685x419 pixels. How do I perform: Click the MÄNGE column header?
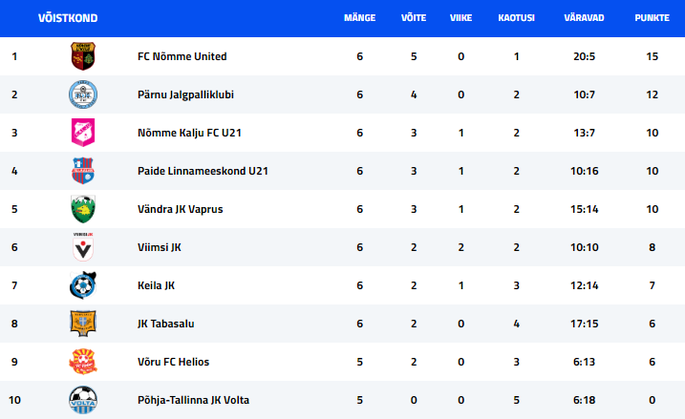360,18
